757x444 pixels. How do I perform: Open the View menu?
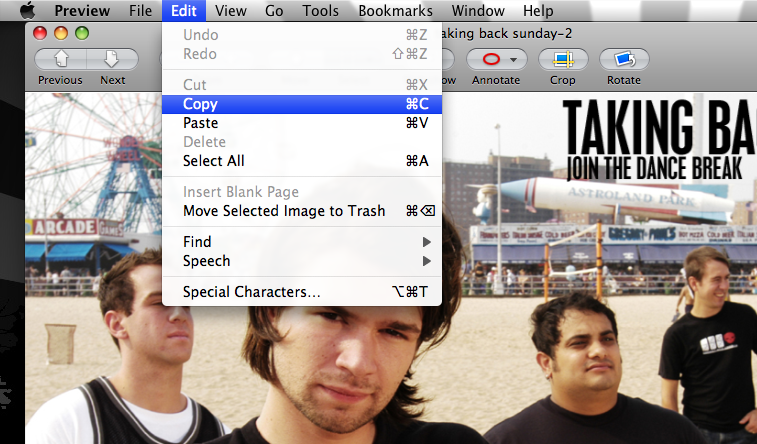click(x=231, y=10)
